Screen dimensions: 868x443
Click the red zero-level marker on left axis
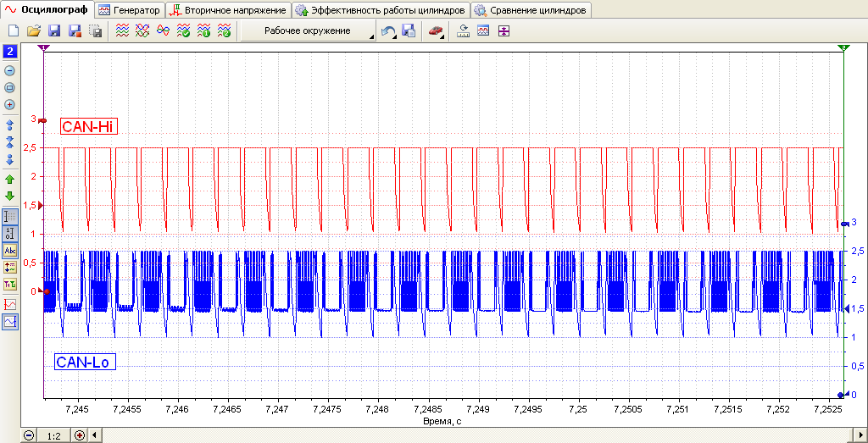click(46, 291)
